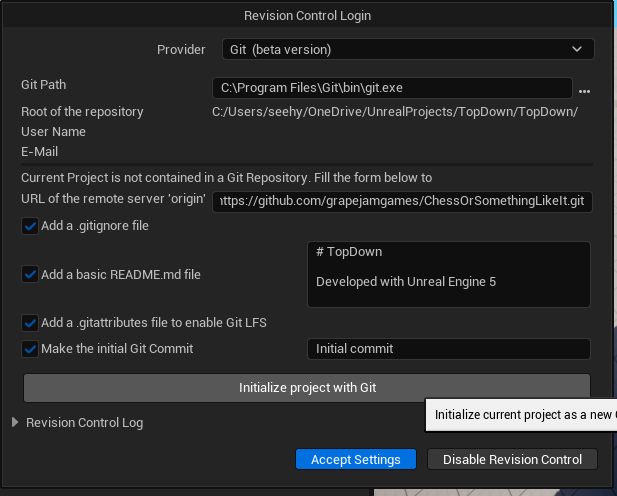The image size is (617, 496).
Task: Click the ellipsis browse button for Git Path
Action: tap(585, 90)
